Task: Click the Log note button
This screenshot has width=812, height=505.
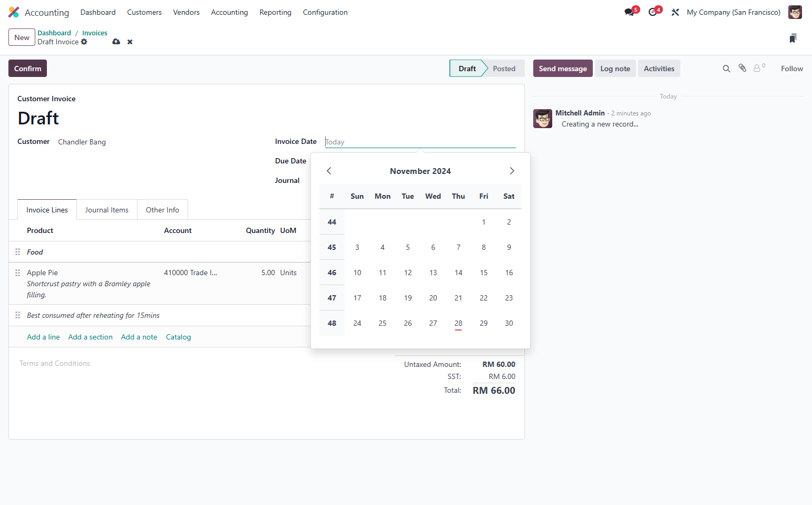Action: [615, 69]
